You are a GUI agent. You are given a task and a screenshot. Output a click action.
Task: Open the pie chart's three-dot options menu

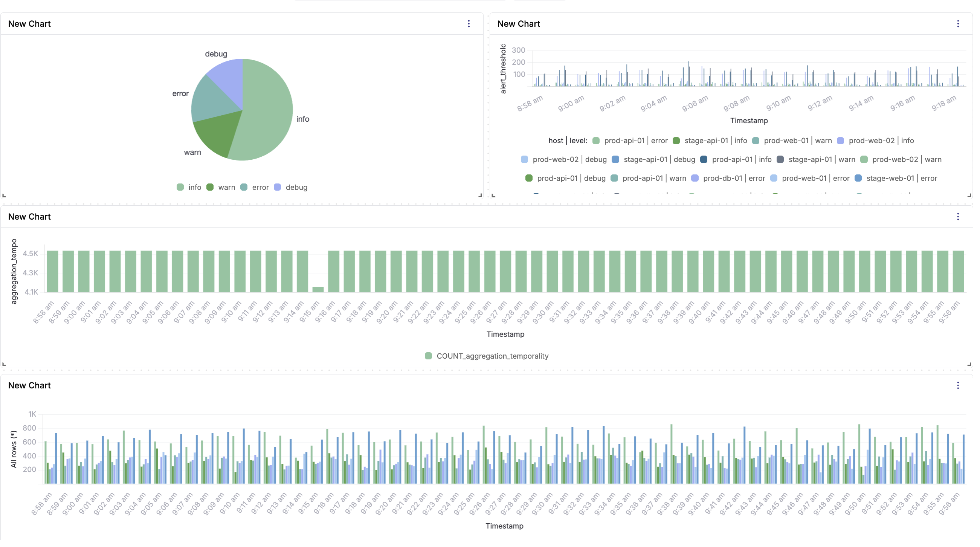pyautogui.click(x=469, y=24)
